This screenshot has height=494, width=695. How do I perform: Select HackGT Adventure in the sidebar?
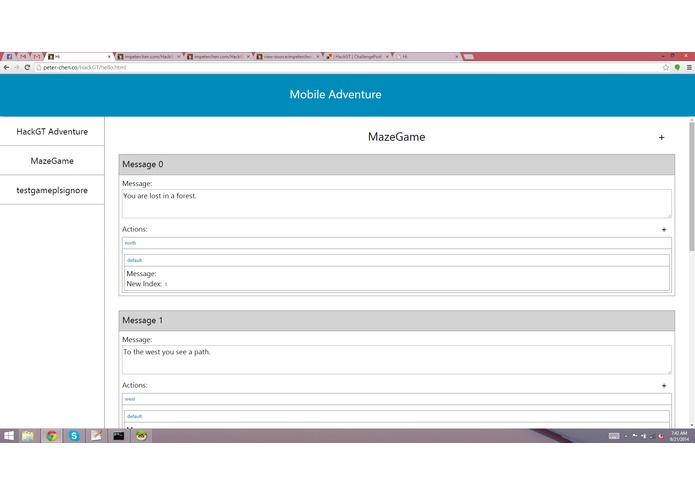click(52, 132)
